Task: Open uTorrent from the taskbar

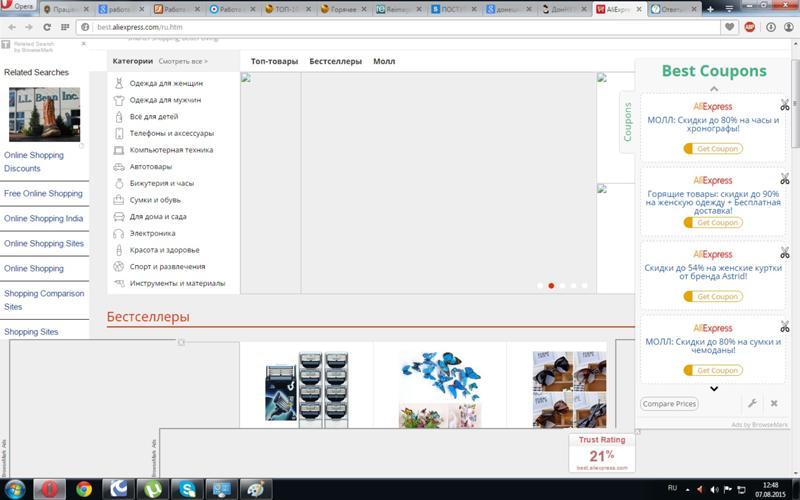Action: point(154,489)
